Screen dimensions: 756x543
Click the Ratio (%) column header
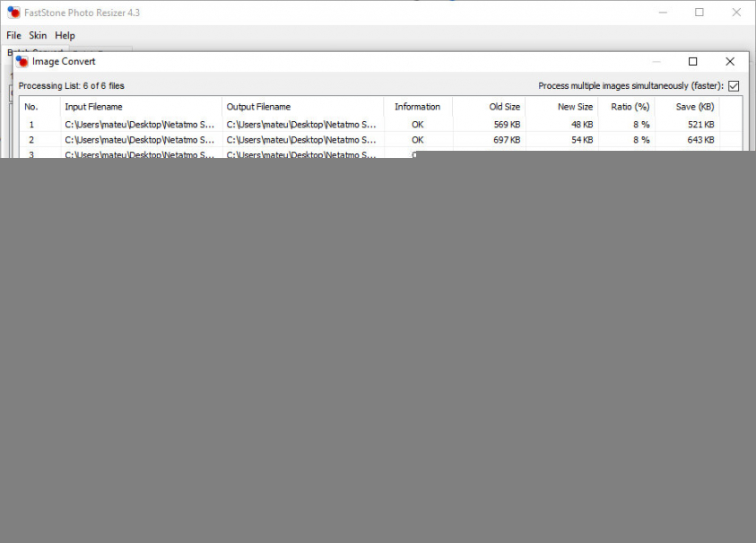(630, 107)
